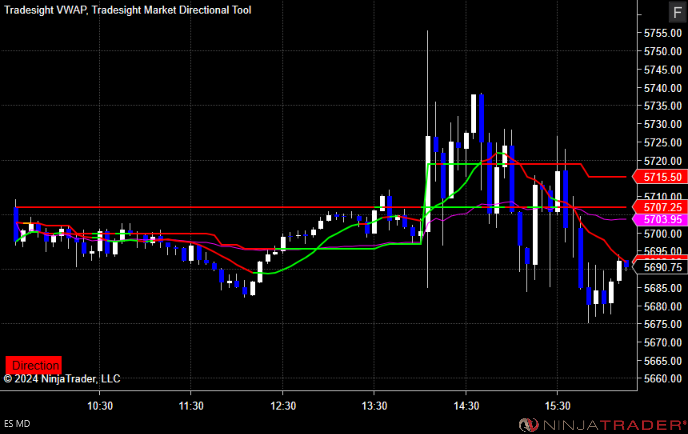The width and height of the screenshot is (688, 434).
Task: Click the 5670.00 price axis label
Action: [x=663, y=342]
